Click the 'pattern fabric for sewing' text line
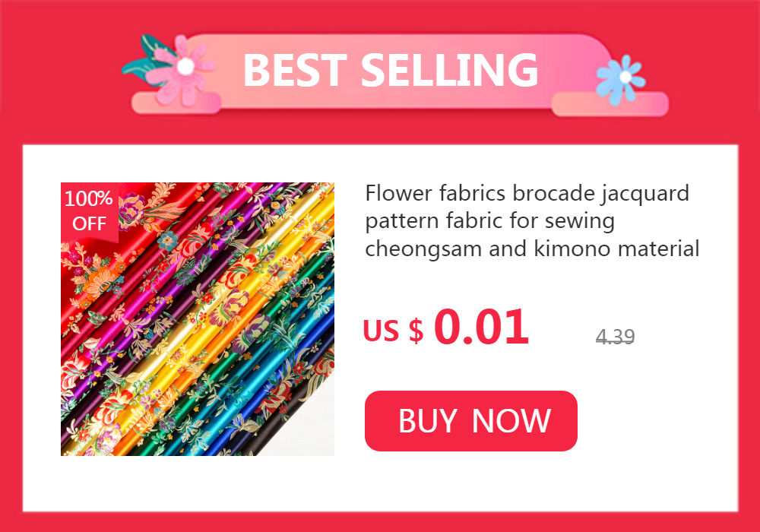Screen dimensions: 760x532 click(x=489, y=221)
